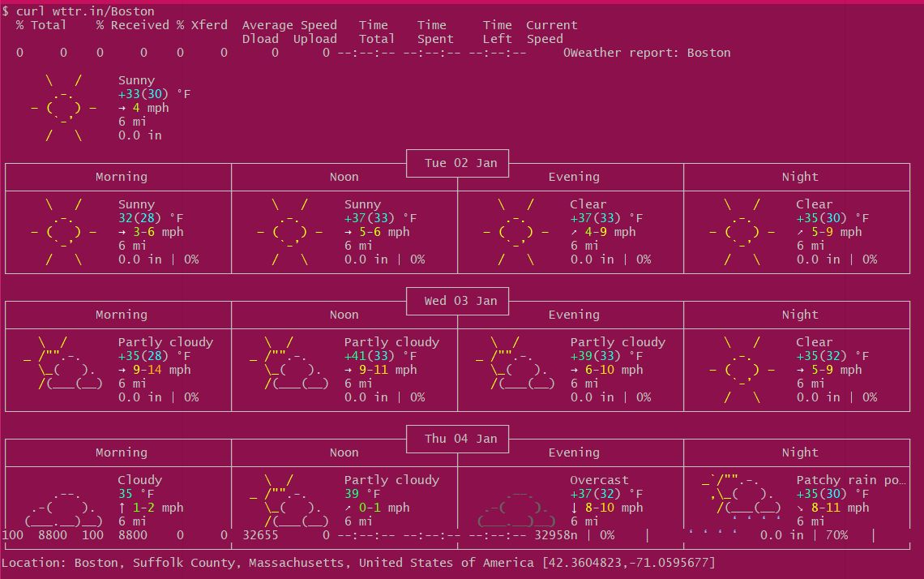This screenshot has width=924, height=579.
Task: Click the Tuesday morning sunny icon
Action: 64,232
